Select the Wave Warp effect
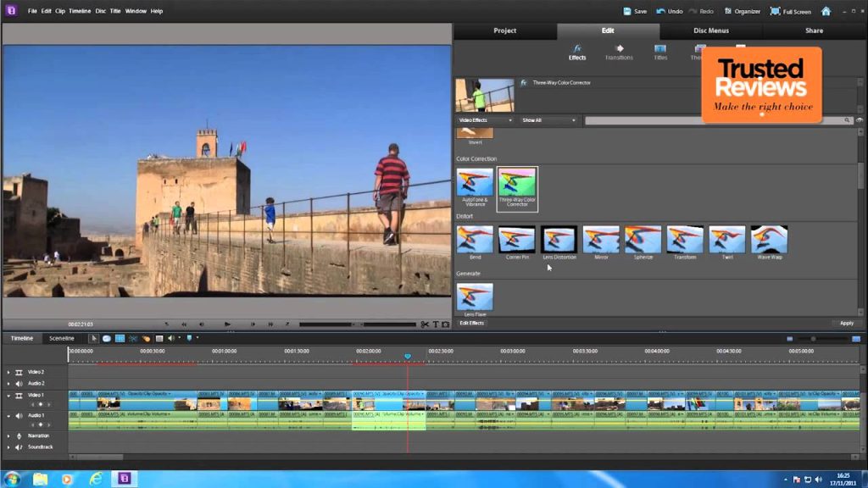 [769, 239]
